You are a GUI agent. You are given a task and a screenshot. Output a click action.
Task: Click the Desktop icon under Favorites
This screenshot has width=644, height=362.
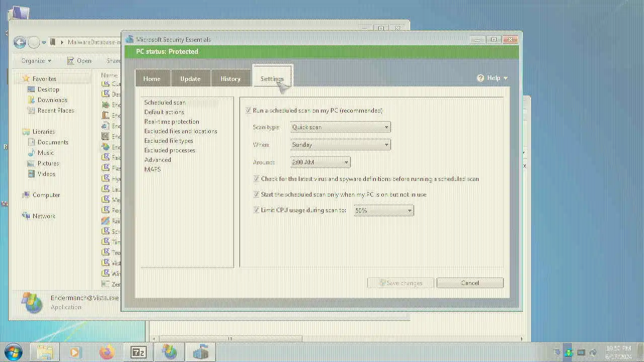coord(31,89)
